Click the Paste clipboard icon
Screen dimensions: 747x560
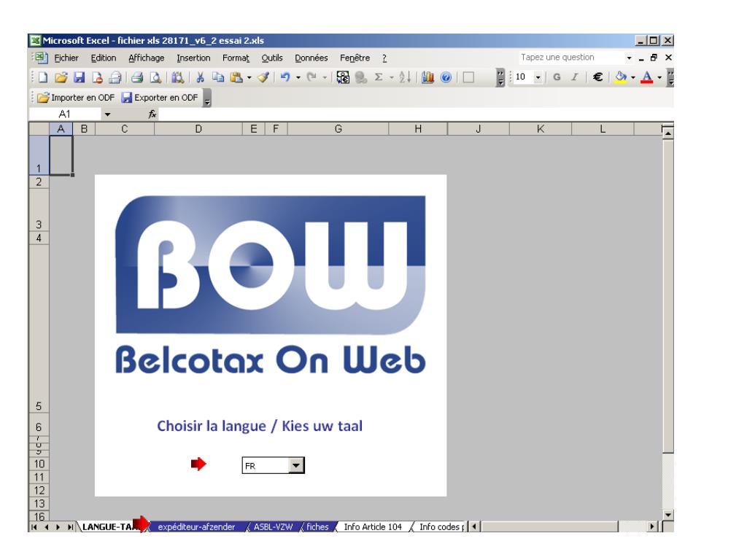pyautogui.click(x=236, y=77)
